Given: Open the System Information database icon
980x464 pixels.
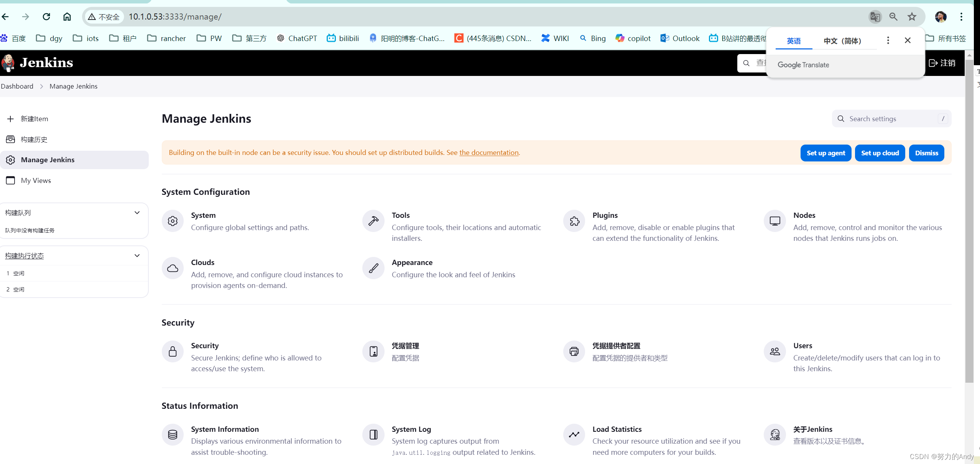Looking at the screenshot, I should coord(173,434).
